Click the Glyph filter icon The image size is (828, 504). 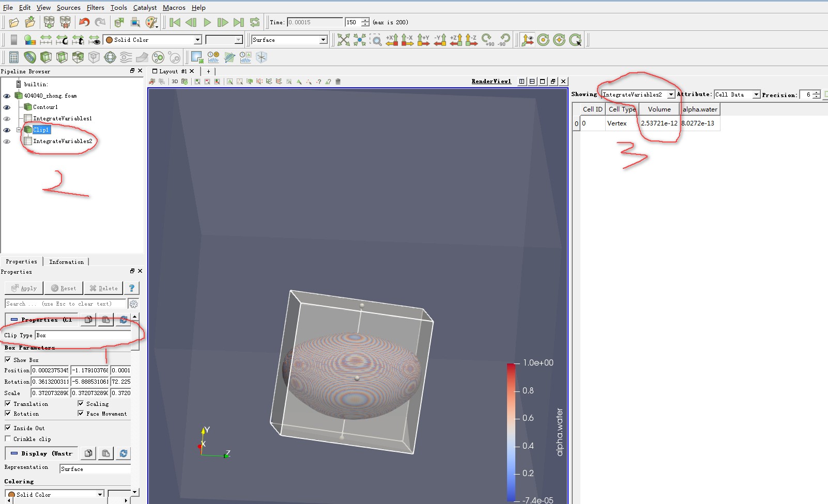pyautogui.click(x=110, y=57)
